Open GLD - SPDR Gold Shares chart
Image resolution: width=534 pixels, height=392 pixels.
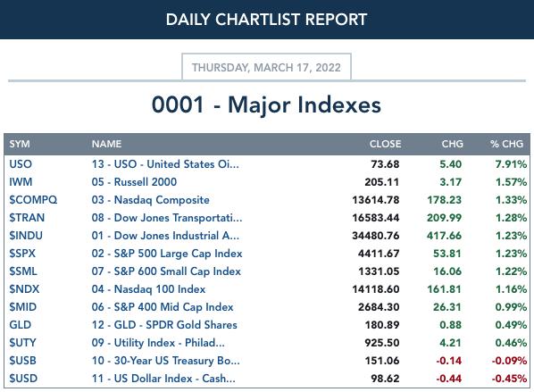point(164,325)
